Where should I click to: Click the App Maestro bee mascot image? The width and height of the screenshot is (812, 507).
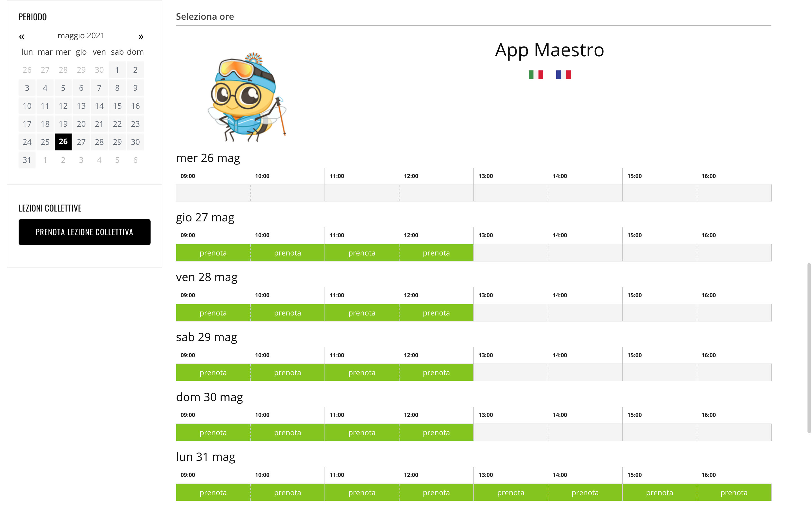247,97
